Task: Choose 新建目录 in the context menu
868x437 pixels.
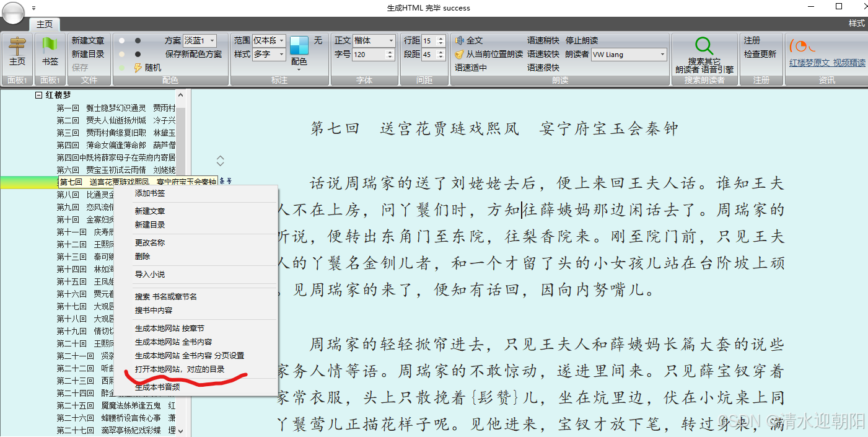Action: [x=150, y=224]
